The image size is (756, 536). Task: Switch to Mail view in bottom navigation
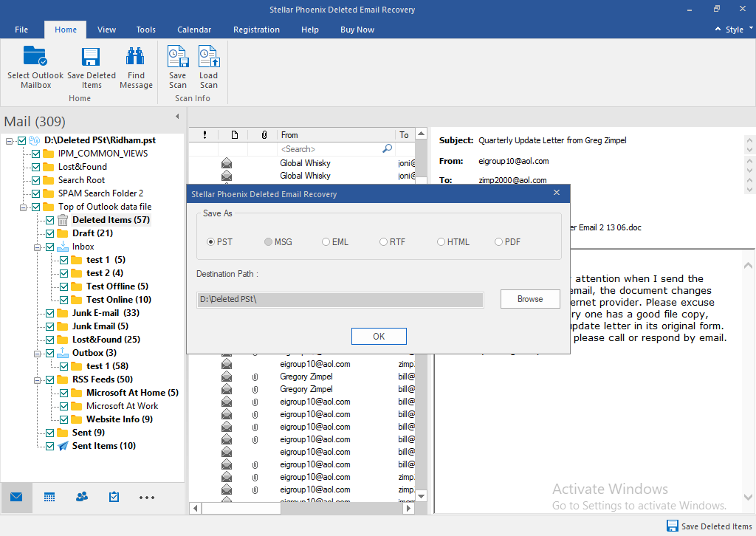16,497
